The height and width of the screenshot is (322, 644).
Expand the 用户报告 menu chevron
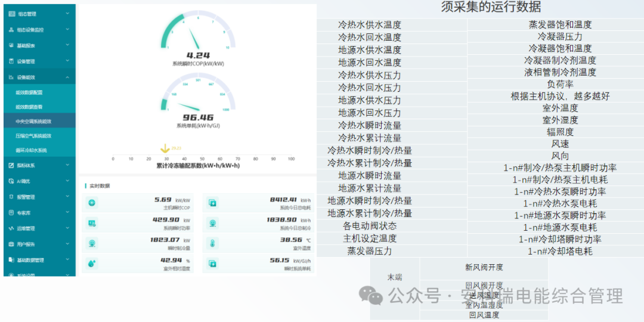point(67,244)
